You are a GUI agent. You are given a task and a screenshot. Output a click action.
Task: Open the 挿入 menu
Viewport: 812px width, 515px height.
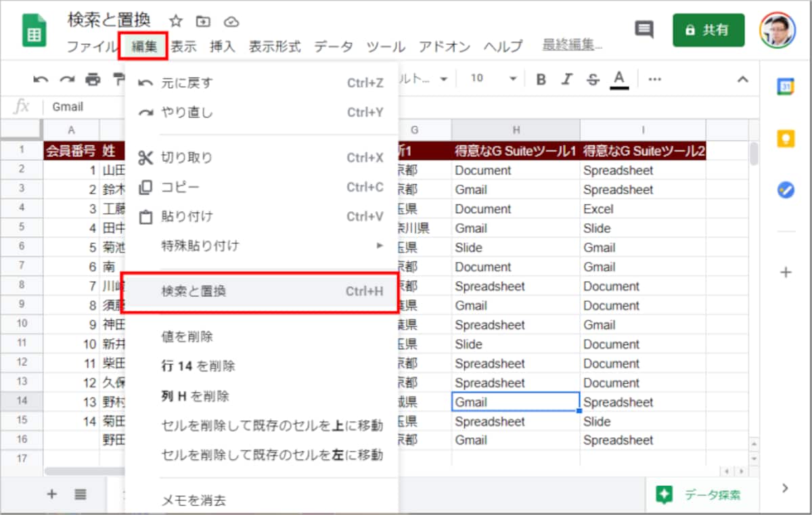[x=223, y=47]
